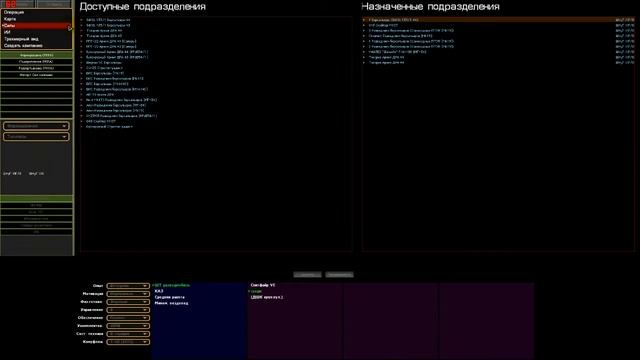
Task: Click the red icon on the top-left tab
Action: 11,4
